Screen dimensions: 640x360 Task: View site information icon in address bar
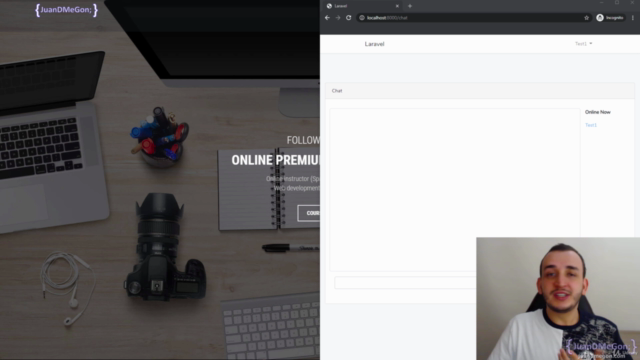tap(362, 18)
